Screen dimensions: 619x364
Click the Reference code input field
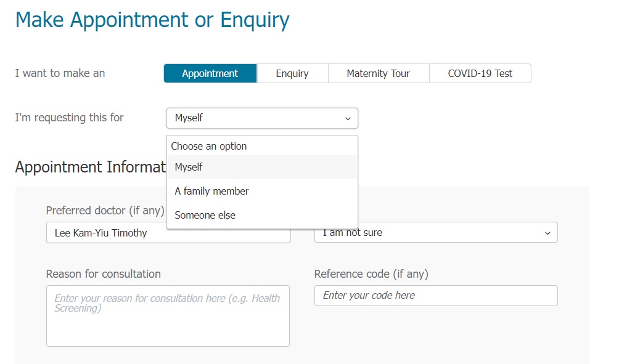pos(435,296)
